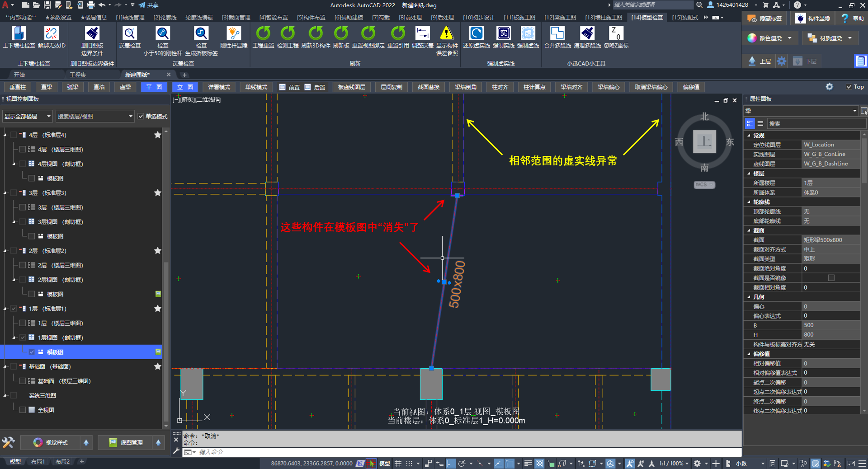Image resolution: width=868 pixels, height=469 pixels.
Task: Click the 工程重置 green refresh icon
Action: [x=263, y=34]
